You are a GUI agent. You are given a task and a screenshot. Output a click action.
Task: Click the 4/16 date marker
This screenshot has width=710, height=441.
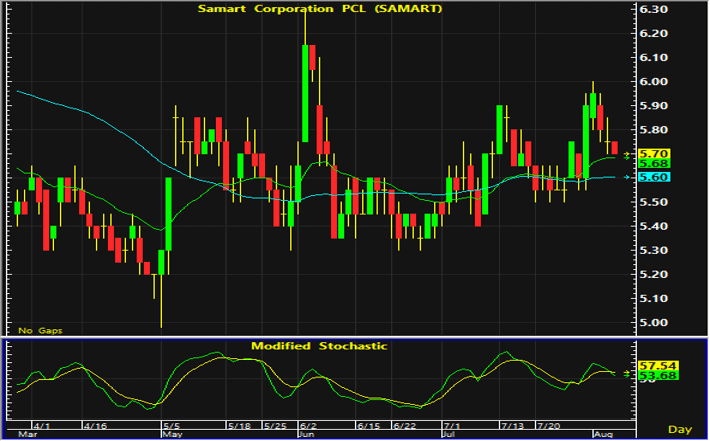tap(96, 426)
